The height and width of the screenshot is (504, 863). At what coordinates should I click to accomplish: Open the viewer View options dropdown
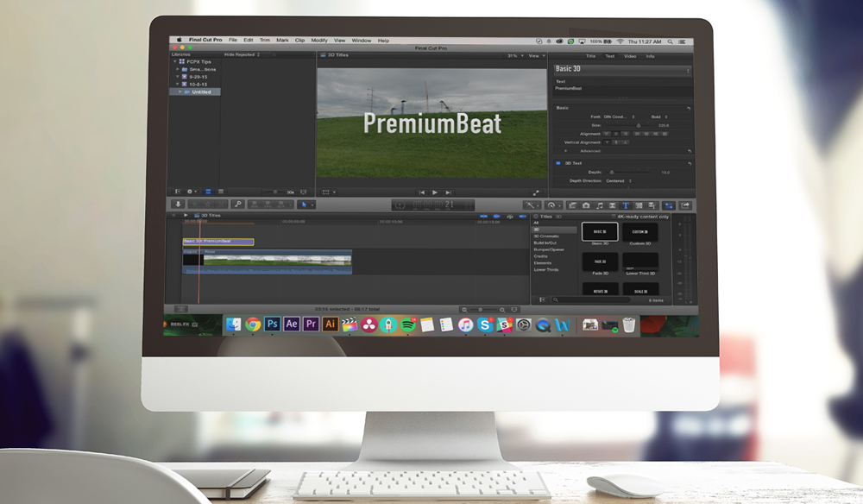537,55
